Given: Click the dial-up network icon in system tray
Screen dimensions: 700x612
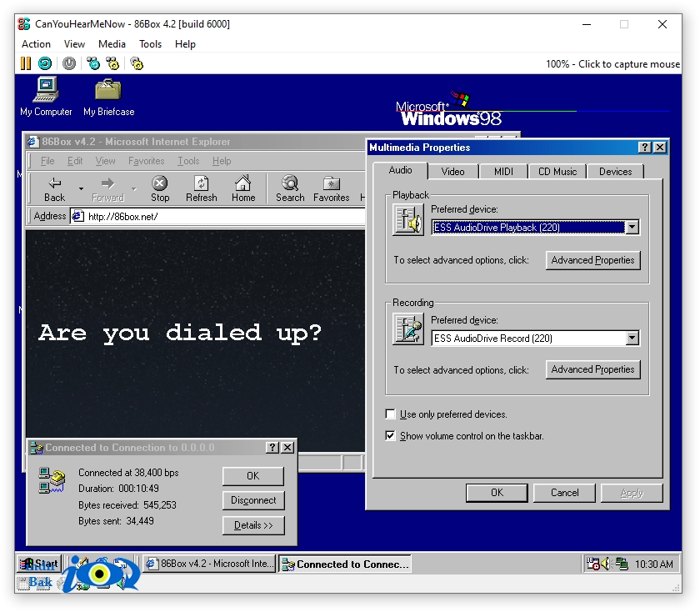Looking at the screenshot, I should (x=622, y=564).
